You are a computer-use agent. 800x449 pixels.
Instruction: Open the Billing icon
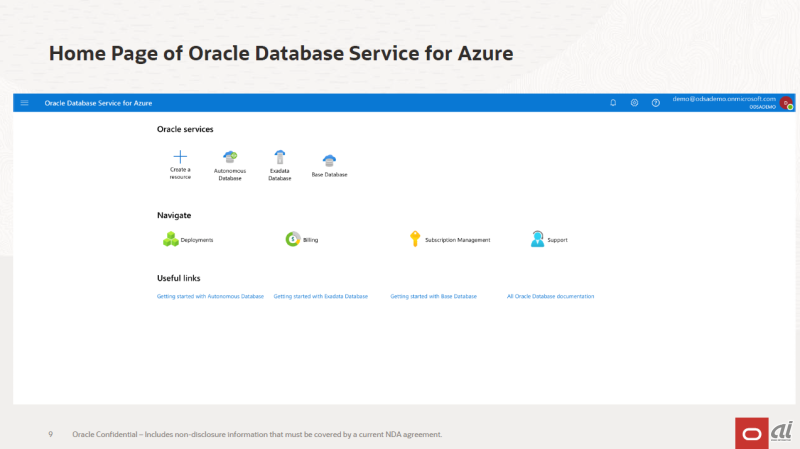[292, 240]
